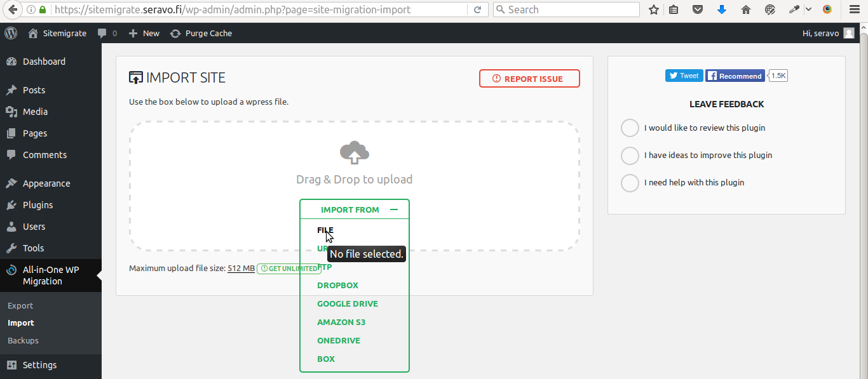This screenshot has width=868, height=379.
Task: Activate the eyedropper color picker icon
Action: [794, 10]
